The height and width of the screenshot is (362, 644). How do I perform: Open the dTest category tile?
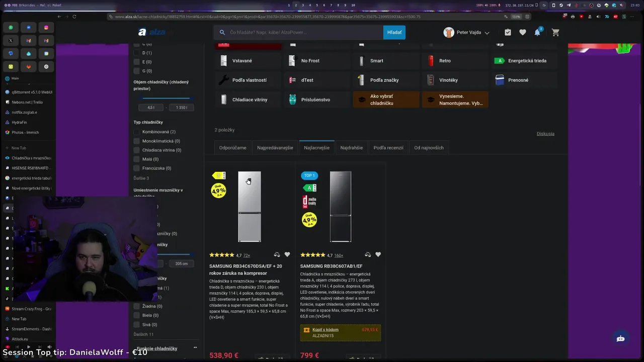[317, 80]
